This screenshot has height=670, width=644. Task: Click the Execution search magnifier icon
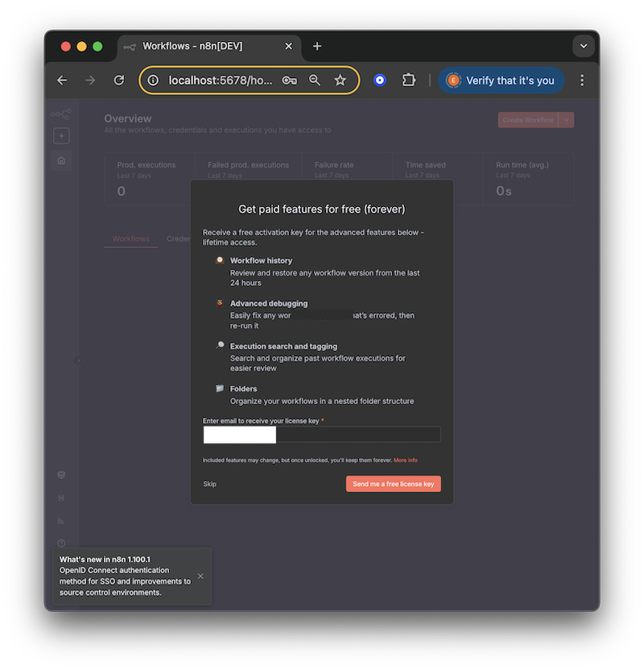pyautogui.click(x=220, y=345)
